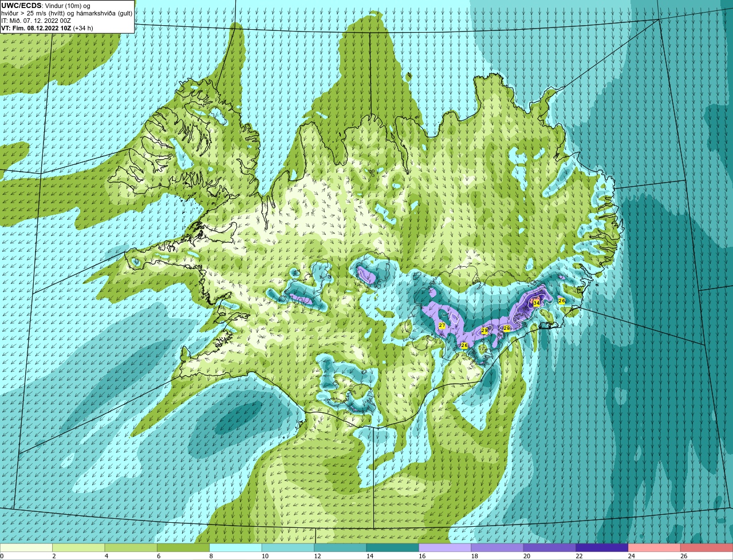Click the yellow gust label 34
The image size is (733, 560).
tap(537, 303)
